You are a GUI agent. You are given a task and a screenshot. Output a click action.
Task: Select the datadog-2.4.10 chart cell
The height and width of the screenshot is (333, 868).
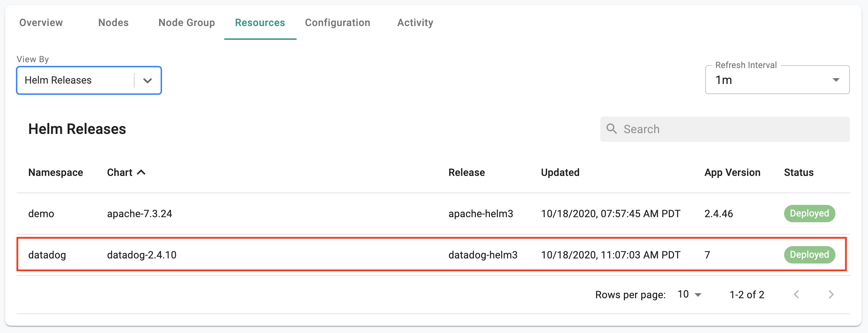[142, 255]
